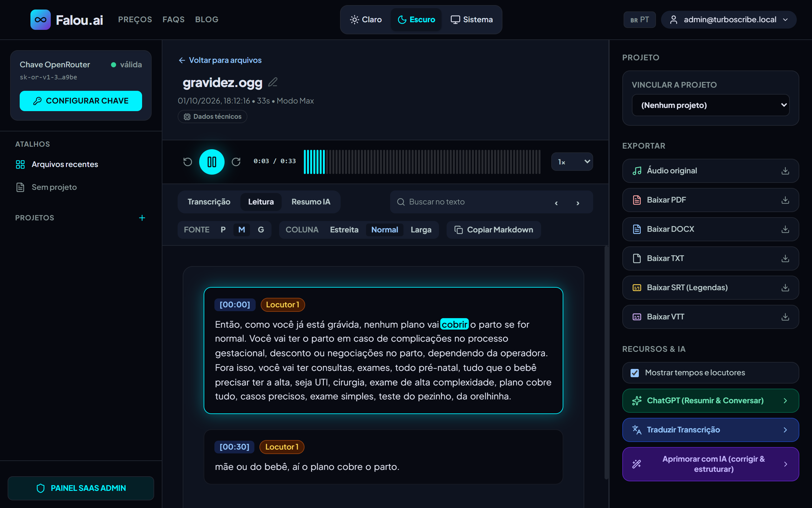Click the skip forward icon in the player
Image resolution: width=812 pixels, height=508 pixels.
pos(236,162)
